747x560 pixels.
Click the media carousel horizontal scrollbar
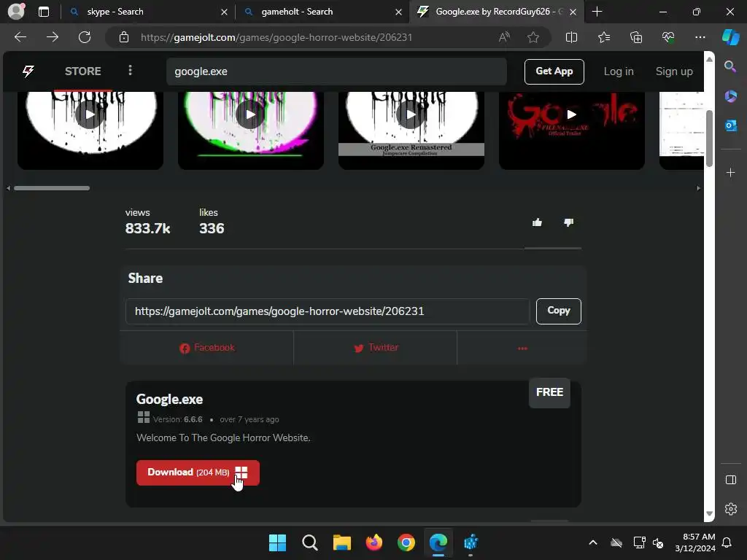[52, 188]
